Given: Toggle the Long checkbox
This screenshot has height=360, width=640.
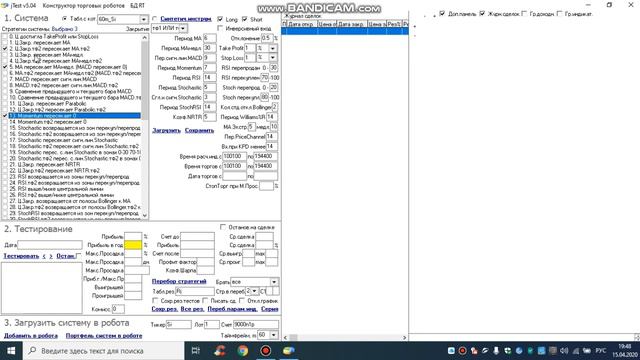Looking at the screenshot, I should point(220,19).
